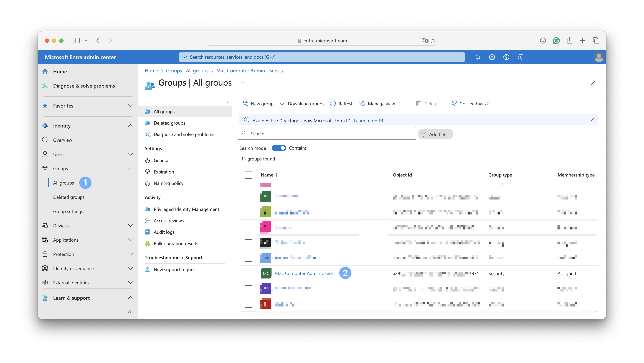Image resolution: width=644 pixels, height=363 pixels.
Task: Click the help question mark icon
Action: tap(506, 57)
